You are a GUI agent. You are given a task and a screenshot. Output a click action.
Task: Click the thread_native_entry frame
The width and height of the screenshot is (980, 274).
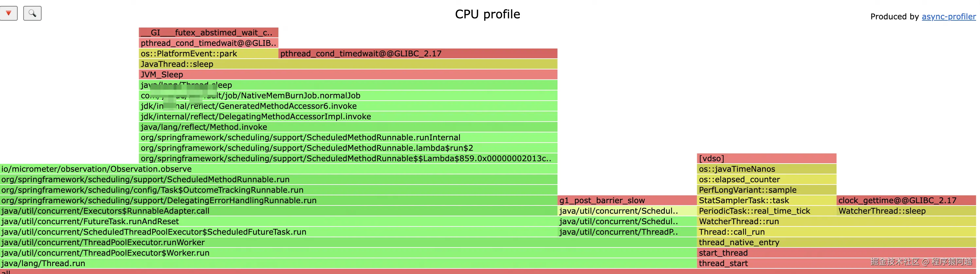click(836, 242)
